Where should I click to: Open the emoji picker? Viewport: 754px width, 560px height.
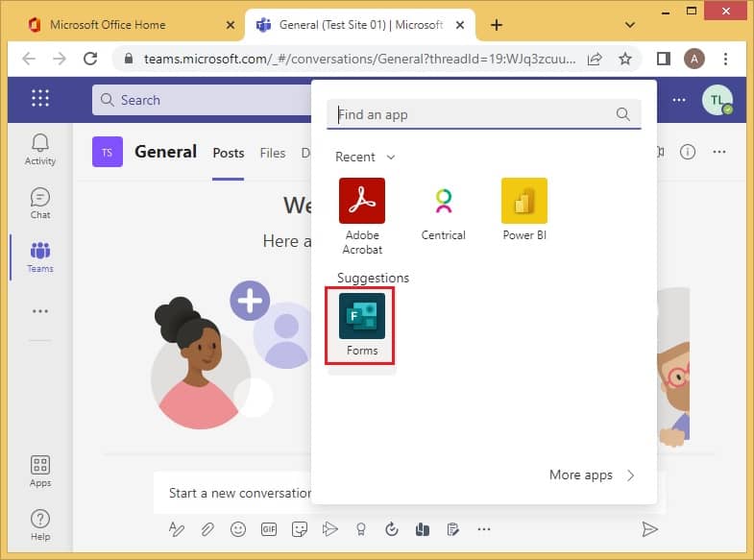pos(238,529)
